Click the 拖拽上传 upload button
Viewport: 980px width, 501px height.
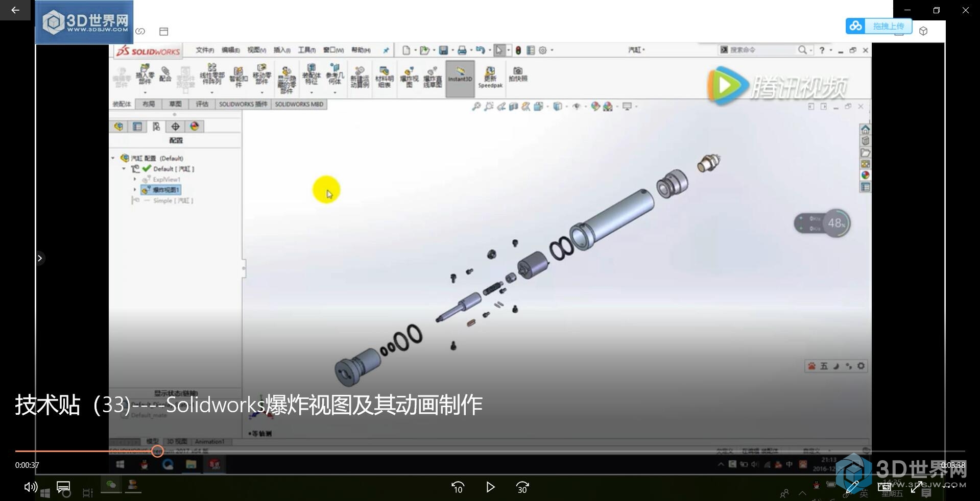[x=879, y=26]
